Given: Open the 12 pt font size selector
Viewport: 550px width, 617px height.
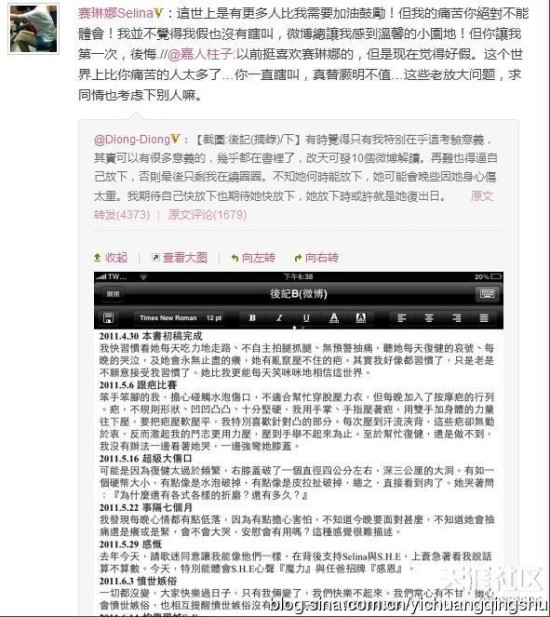Looking at the screenshot, I should click(x=214, y=318).
